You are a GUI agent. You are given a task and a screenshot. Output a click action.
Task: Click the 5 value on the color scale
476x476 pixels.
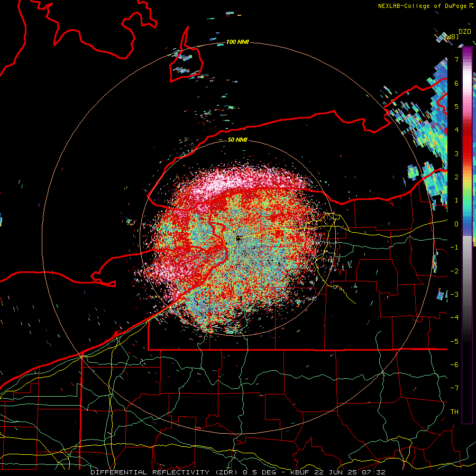click(456, 106)
